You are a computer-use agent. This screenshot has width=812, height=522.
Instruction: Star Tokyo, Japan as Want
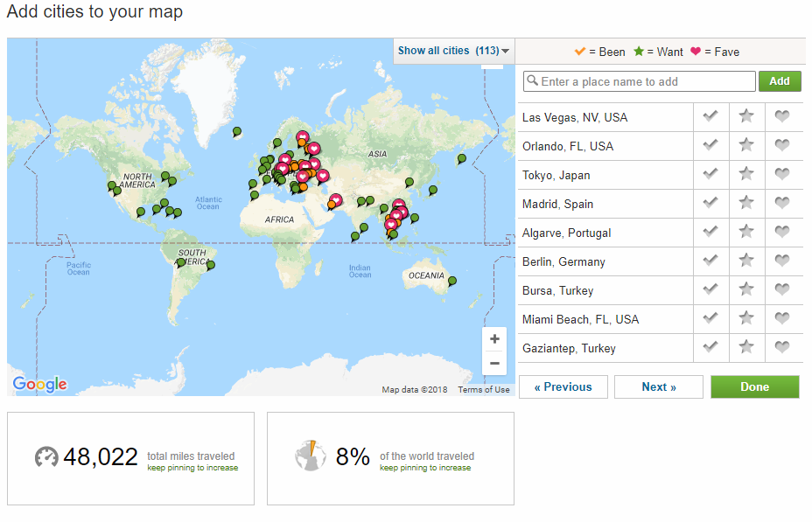[746, 174]
